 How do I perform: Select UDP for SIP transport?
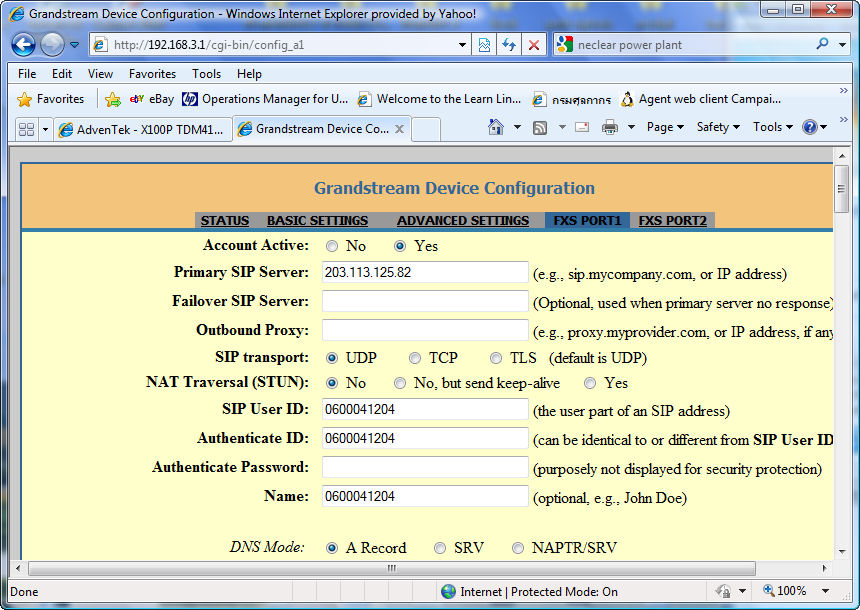pyautogui.click(x=332, y=358)
